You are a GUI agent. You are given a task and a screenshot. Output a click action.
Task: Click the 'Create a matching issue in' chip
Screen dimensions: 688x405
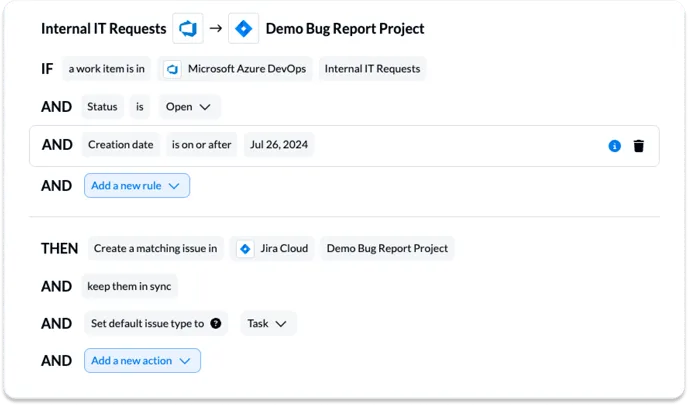pos(155,248)
